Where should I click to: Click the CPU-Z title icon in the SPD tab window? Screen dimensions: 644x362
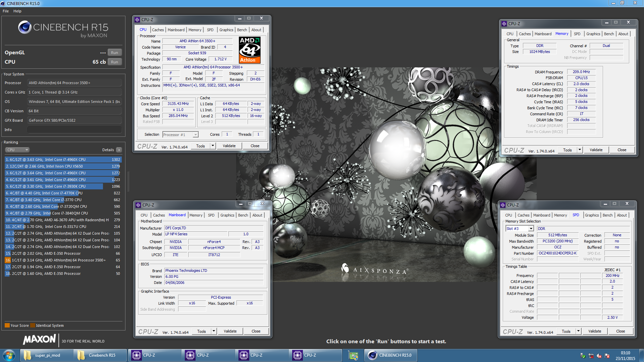click(503, 205)
